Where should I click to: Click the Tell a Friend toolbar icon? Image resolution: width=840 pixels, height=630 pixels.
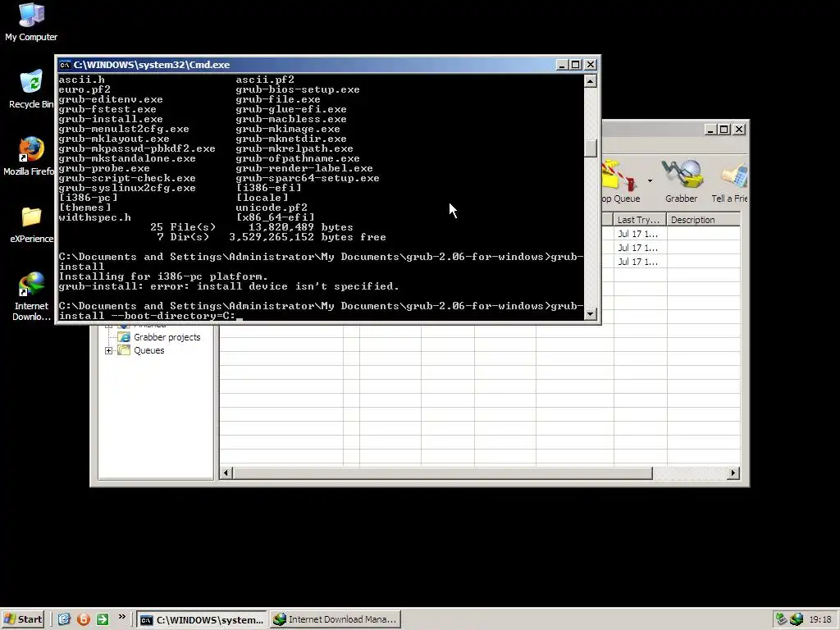(x=729, y=181)
